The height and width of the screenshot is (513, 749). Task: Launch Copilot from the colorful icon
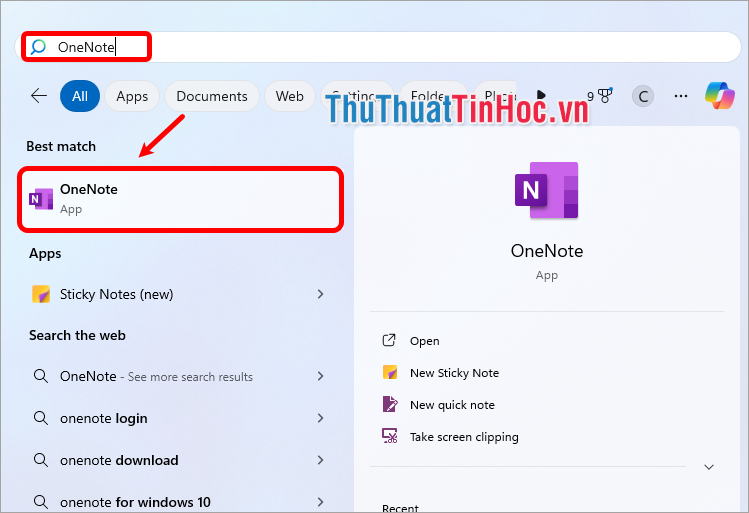pos(719,96)
